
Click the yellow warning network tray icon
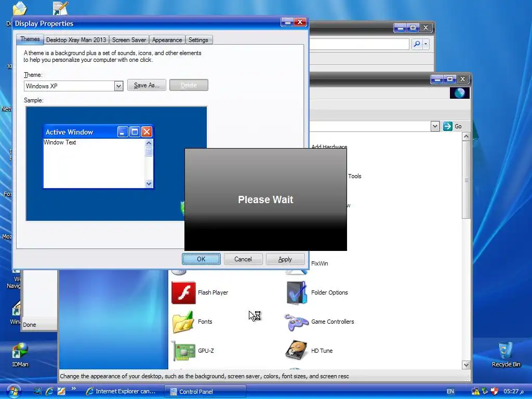[x=476, y=391]
